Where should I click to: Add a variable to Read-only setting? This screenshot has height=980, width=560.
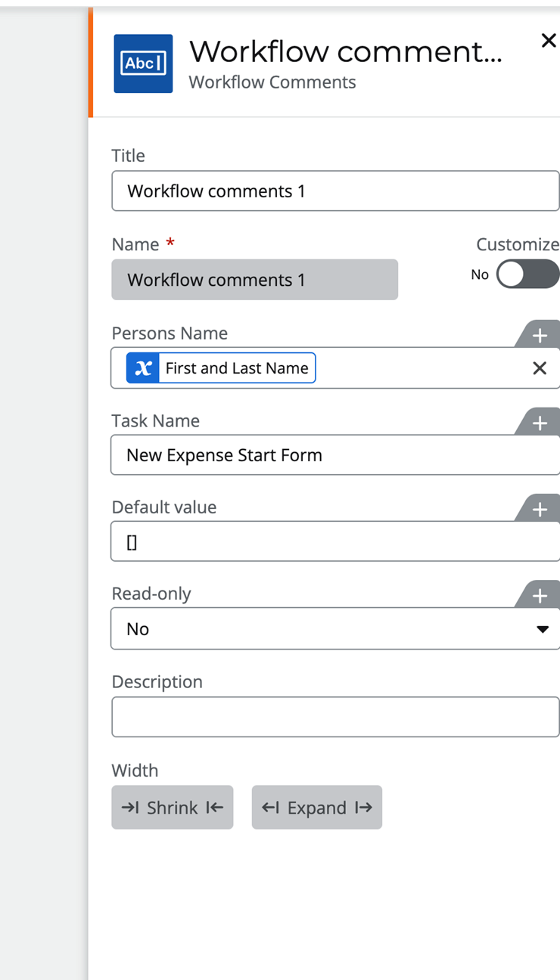(x=540, y=596)
